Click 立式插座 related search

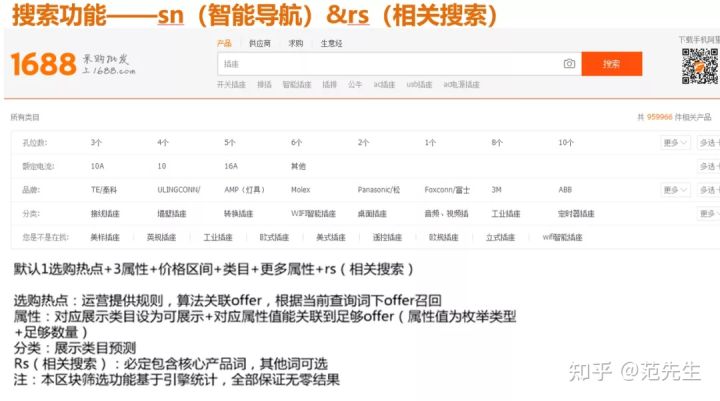[501, 237]
